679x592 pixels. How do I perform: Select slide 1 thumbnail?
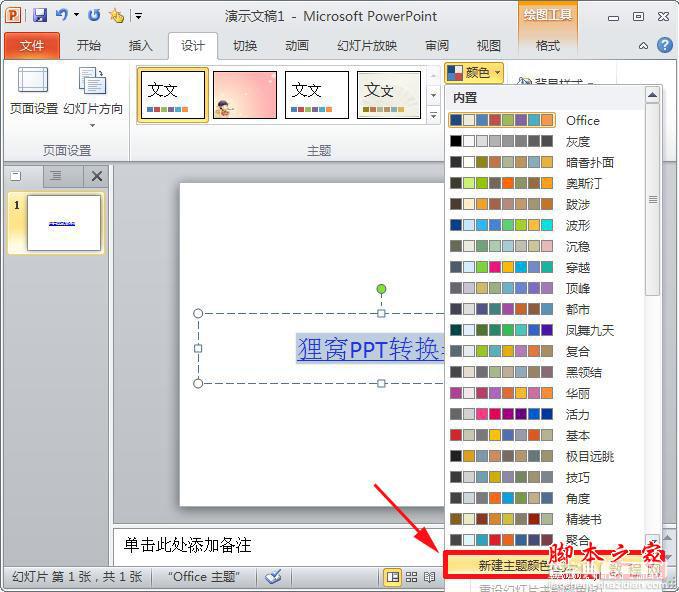point(64,223)
